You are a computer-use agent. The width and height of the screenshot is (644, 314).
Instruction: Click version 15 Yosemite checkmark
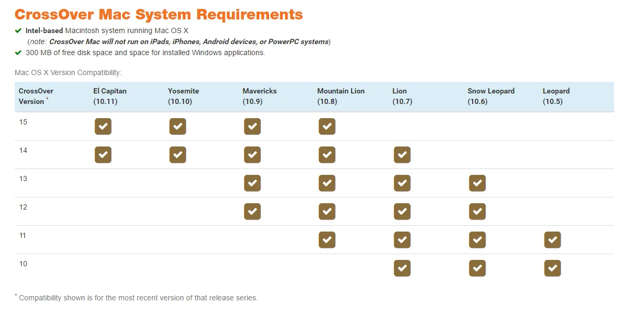[x=178, y=127]
